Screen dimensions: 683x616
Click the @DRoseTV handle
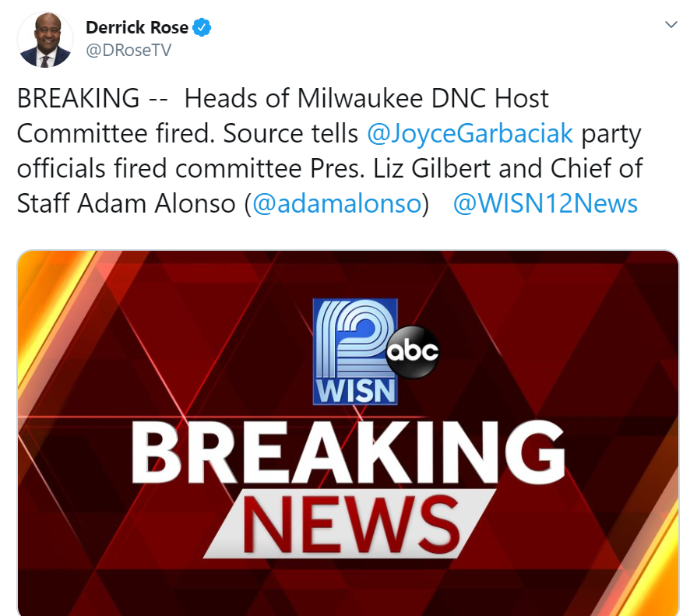[129, 51]
